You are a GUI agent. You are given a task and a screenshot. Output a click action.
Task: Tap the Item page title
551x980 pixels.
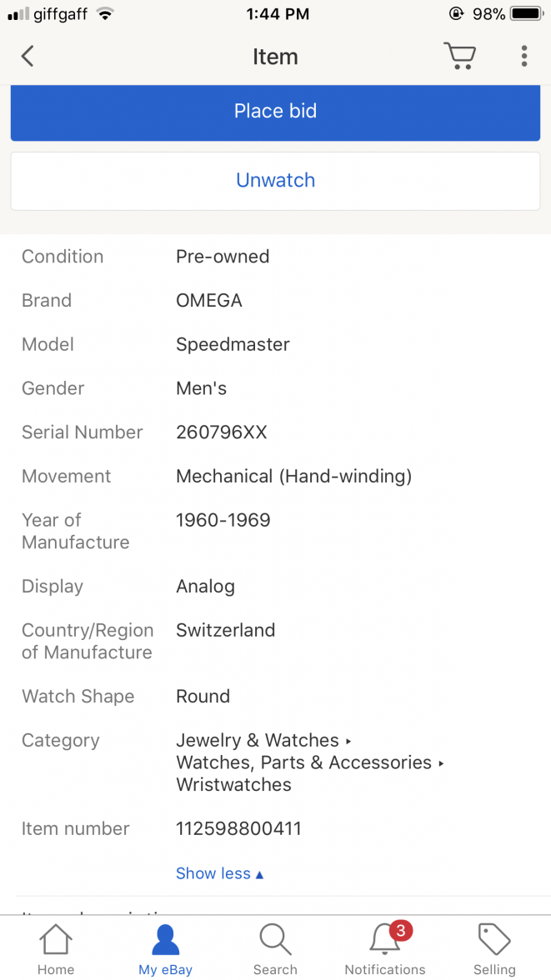(x=275, y=57)
